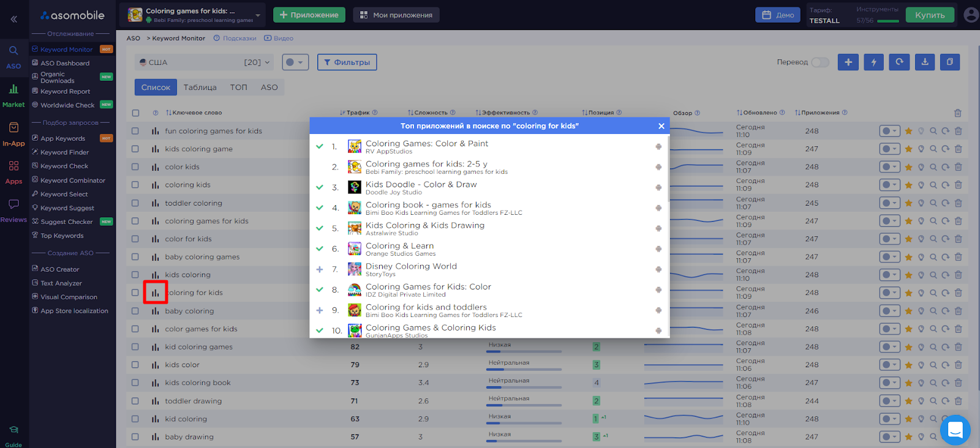Click the checkmark beside Kids Doodle - Color & Draw
980x448 pixels.
click(320, 187)
